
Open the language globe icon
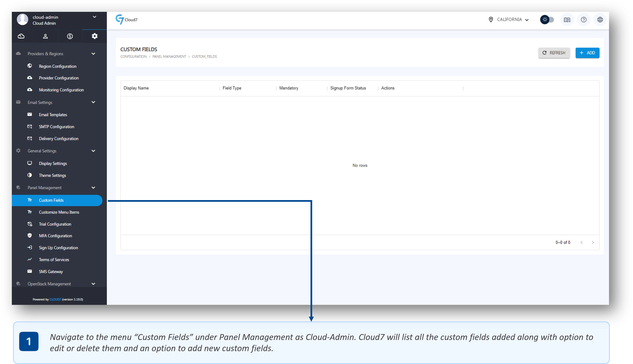(600, 20)
